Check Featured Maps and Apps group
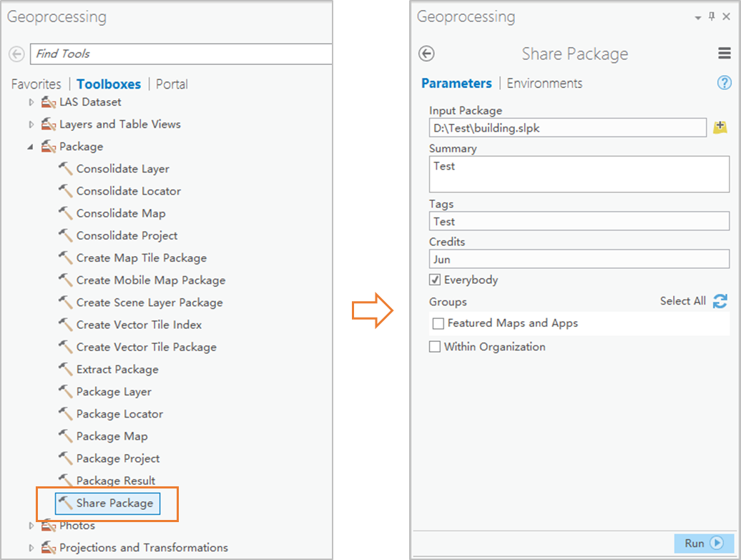741x560 pixels. pyautogui.click(x=438, y=323)
